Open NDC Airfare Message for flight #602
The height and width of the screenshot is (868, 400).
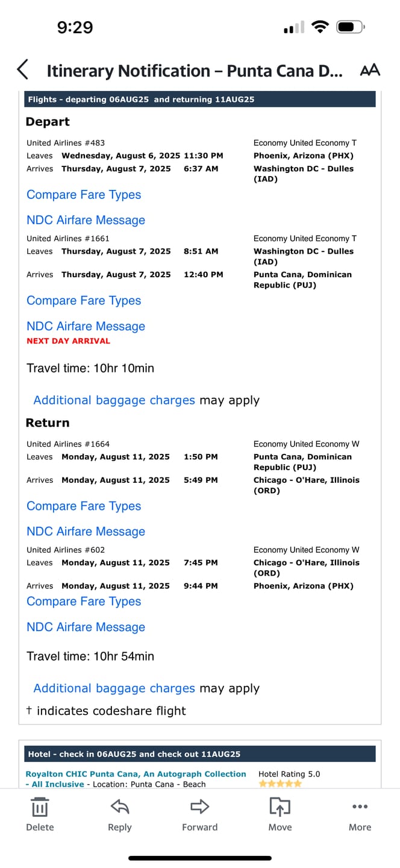click(x=86, y=627)
